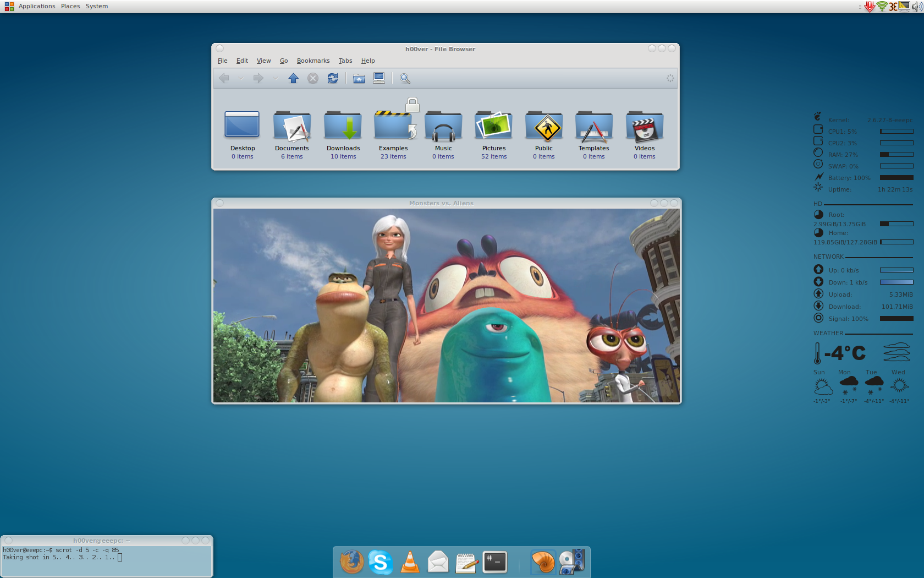This screenshot has width=924, height=578.
Task: Open the Applications panel menu
Action: click(37, 6)
